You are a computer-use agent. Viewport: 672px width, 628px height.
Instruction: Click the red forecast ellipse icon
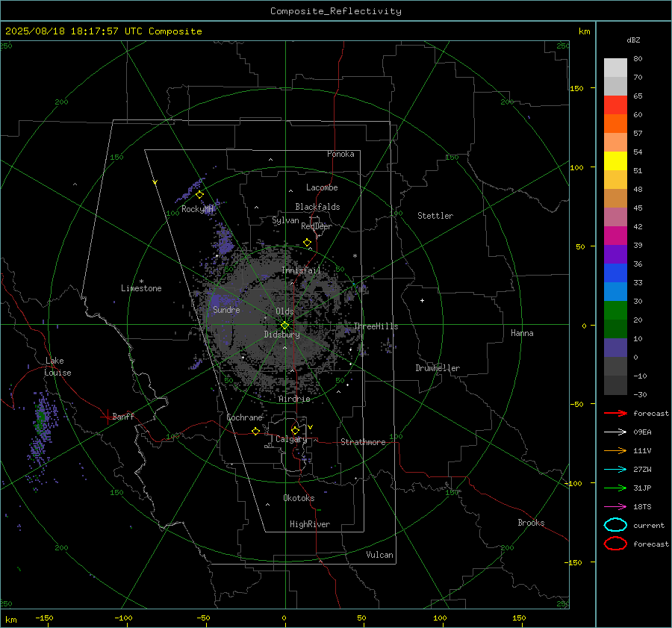pos(615,544)
